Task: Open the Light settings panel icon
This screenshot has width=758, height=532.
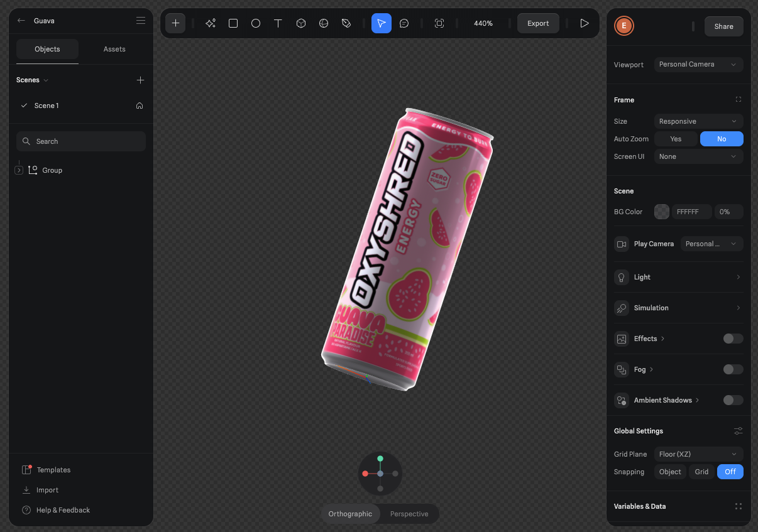Action: click(621, 277)
